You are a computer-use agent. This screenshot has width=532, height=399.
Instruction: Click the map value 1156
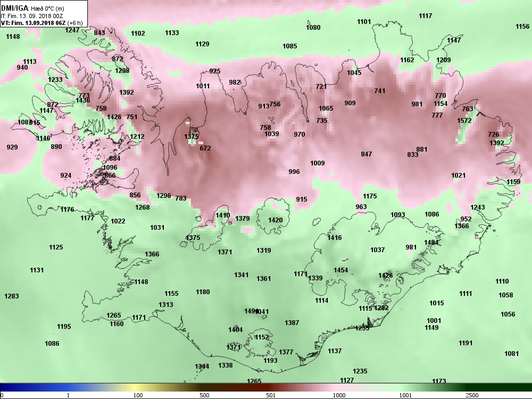[522, 26]
